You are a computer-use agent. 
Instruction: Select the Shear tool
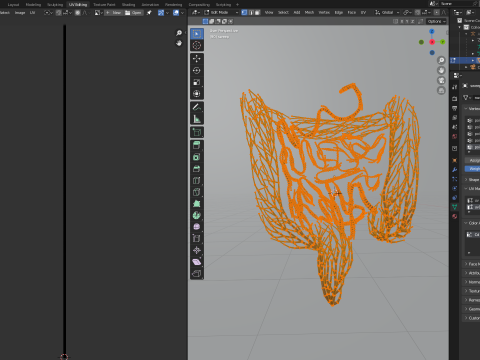pyautogui.click(x=197, y=262)
